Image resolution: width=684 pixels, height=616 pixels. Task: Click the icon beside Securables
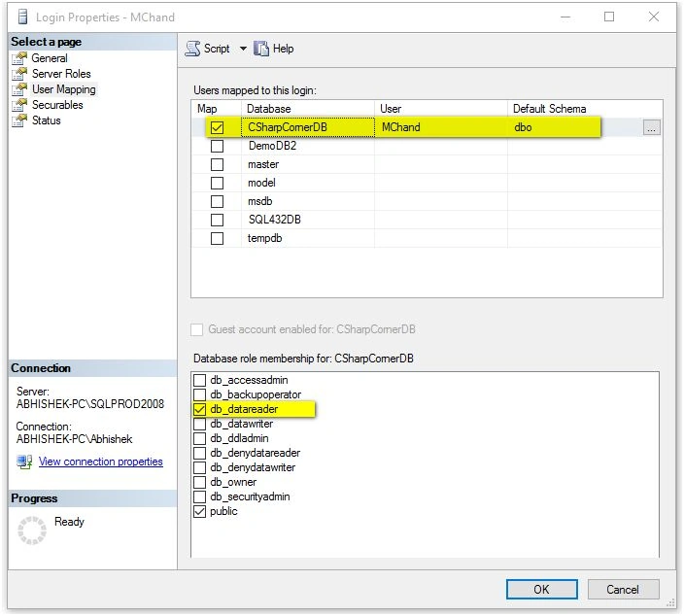[19, 105]
